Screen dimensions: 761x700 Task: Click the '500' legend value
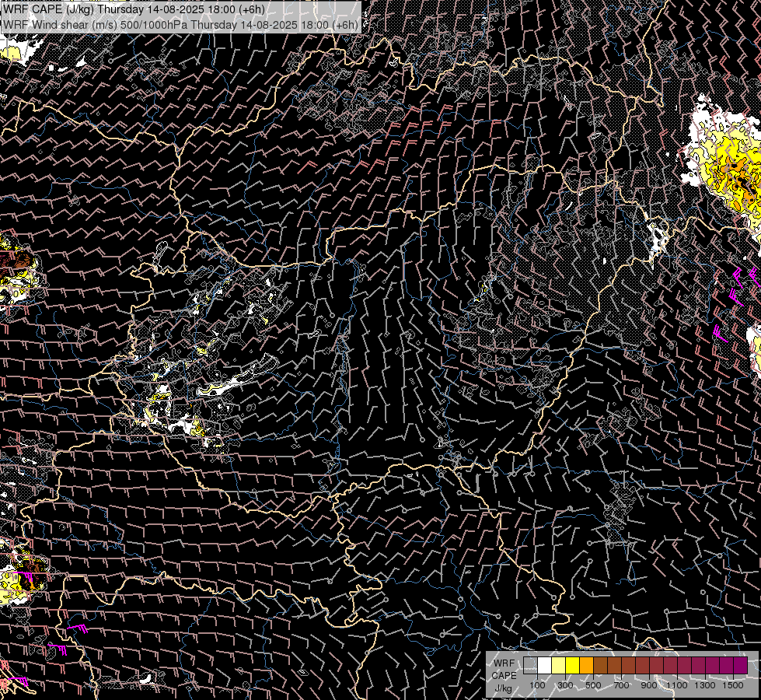pyautogui.click(x=593, y=685)
